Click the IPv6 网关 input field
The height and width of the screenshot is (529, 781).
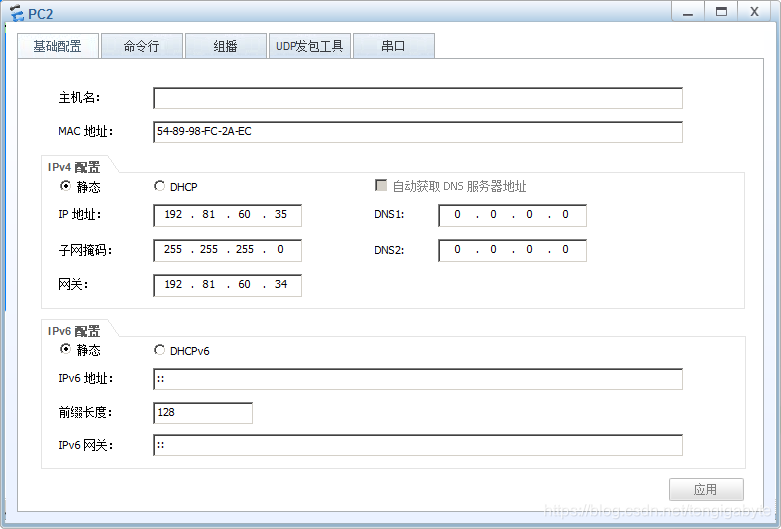tap(418, 445)
